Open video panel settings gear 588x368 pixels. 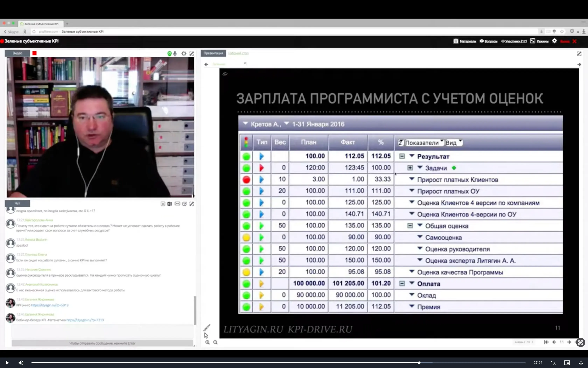coord(184,54)
